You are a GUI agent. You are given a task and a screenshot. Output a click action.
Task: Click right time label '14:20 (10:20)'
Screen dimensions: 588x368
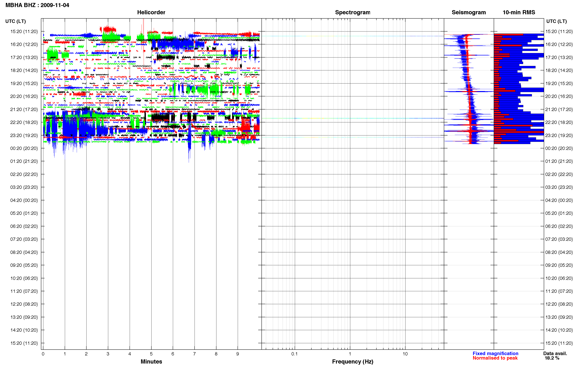559,330
